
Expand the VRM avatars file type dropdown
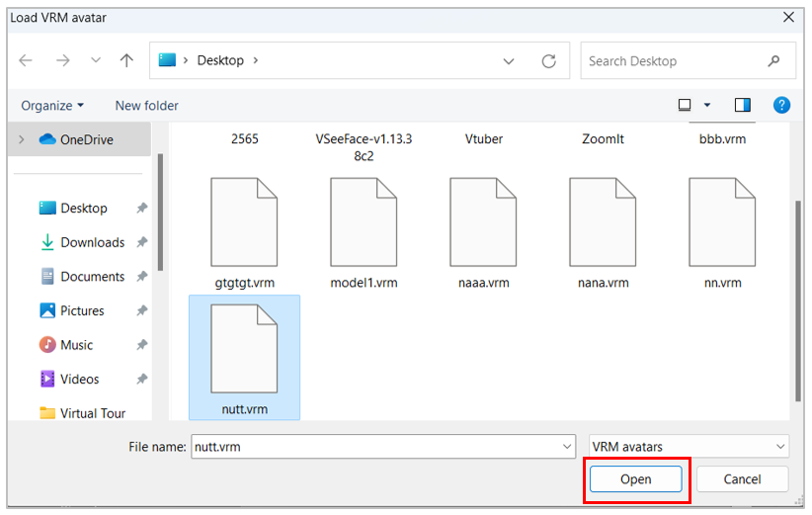coord(689,447)
